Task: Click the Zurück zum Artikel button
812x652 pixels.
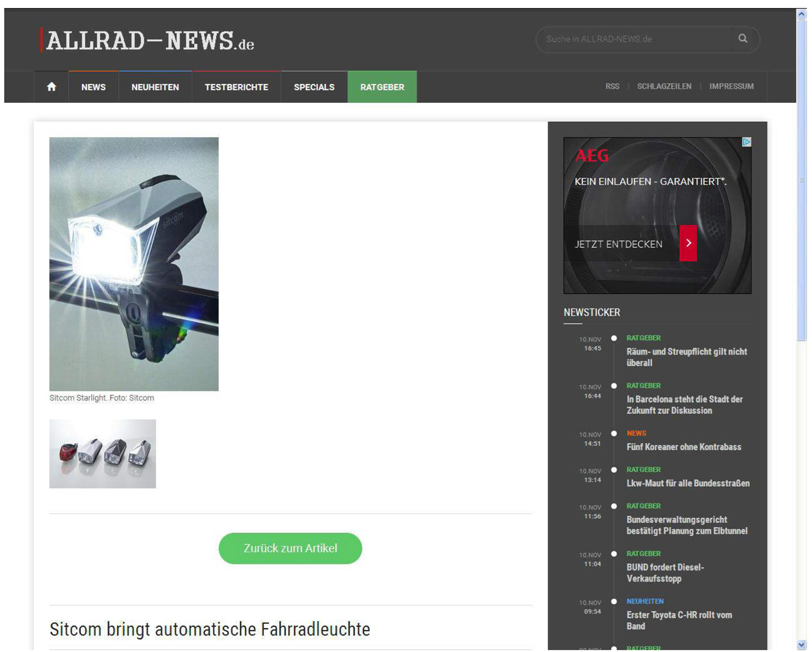Action: [290, 549]
